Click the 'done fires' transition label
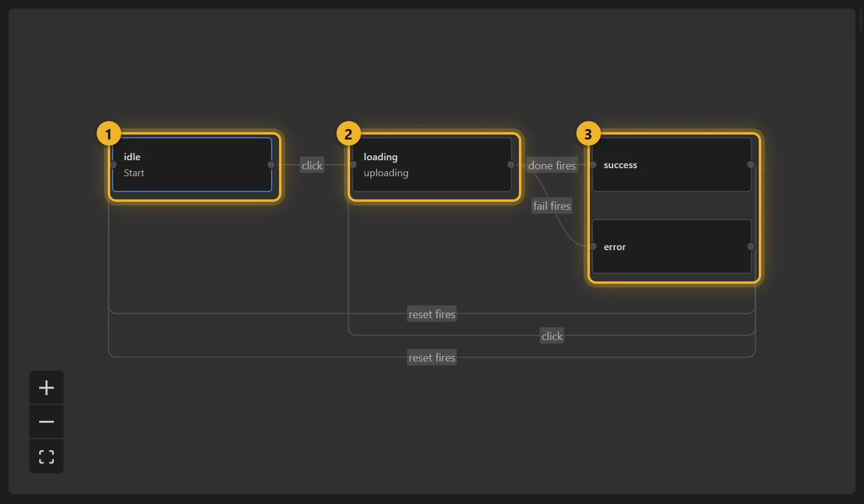 click(552, 165)
